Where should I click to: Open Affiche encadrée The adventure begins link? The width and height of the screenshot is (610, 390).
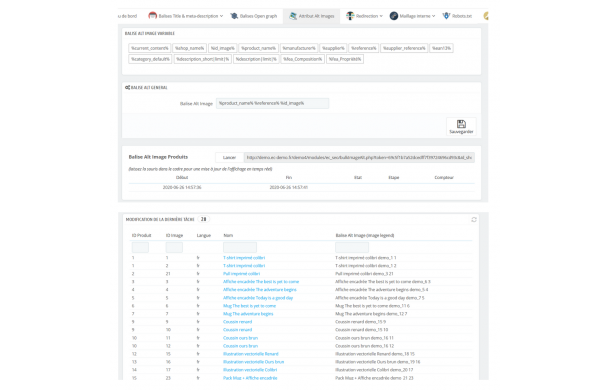(x=260, y=290)
